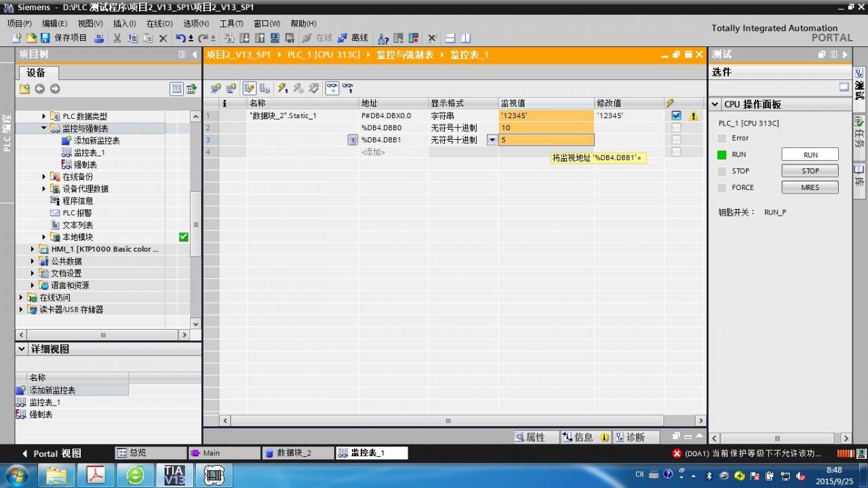Image resolution: width=868 pixels, height=488 pixels.
Task: Open display format dropdown for %DB4.DBB1
Action: click(x=492, y=140)
